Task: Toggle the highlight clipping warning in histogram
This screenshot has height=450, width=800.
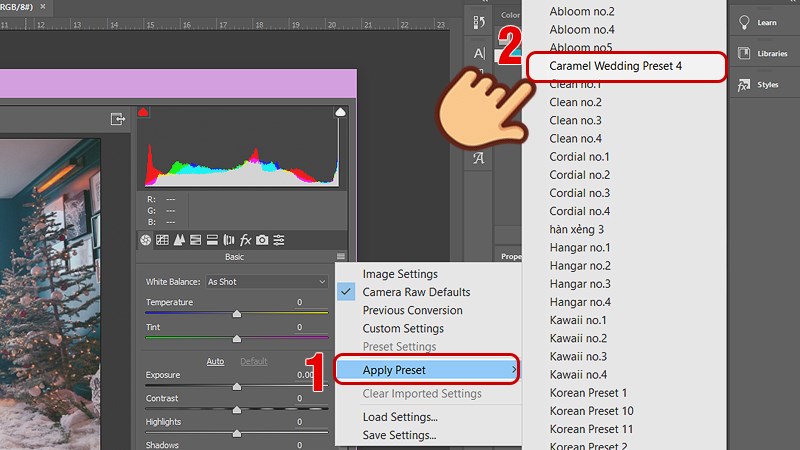Action: click(340, 113)
